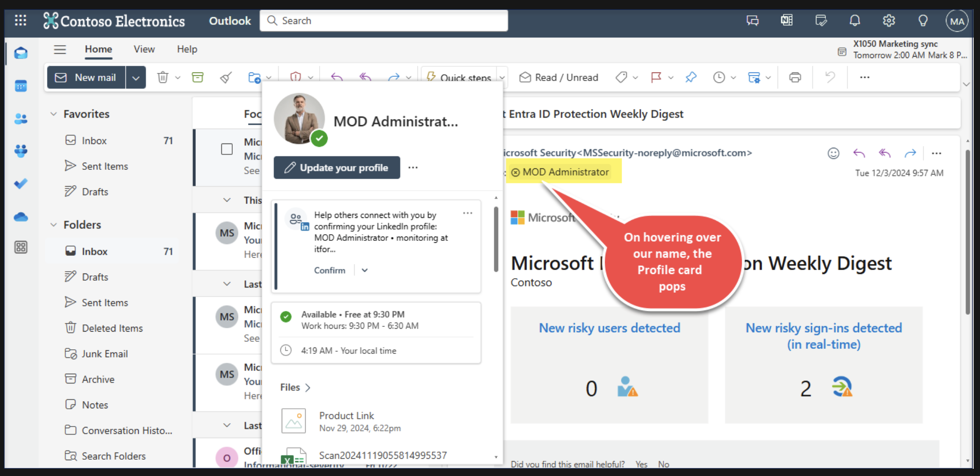Image resolution: width=980 pixels, height=476 pixels.
Task: Click the Sweep broom icon
Action: (x=226, y=77)
